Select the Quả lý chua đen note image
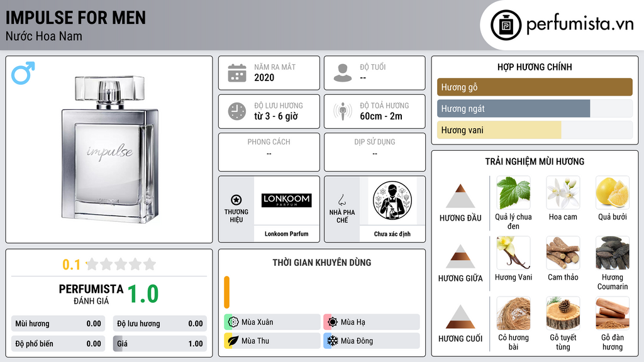 pos(513,193)
